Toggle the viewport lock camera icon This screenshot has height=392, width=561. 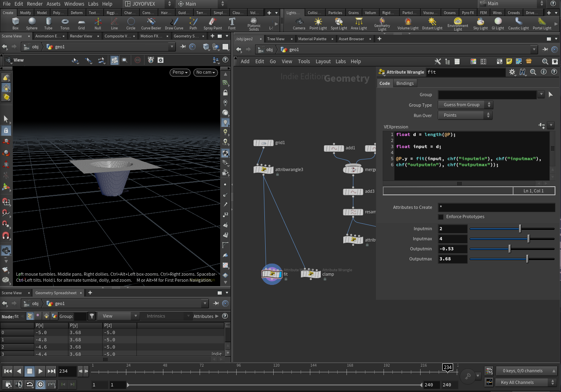pos(225,93)
